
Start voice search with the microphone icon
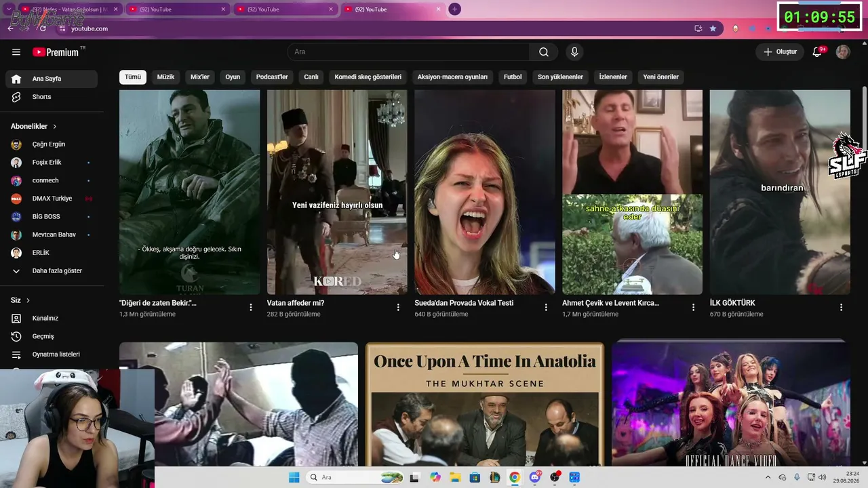[574, 52]
